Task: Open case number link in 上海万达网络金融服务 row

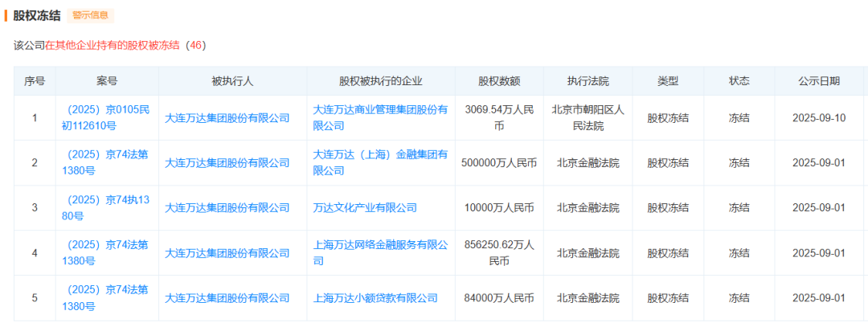Action: tap(106, 253)
